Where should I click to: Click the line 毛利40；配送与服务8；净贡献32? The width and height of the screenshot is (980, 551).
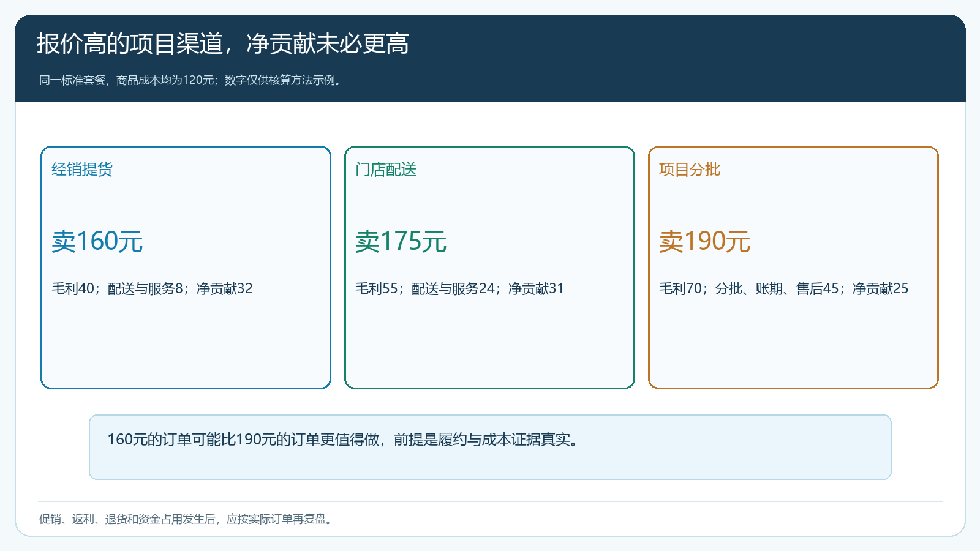152,288
